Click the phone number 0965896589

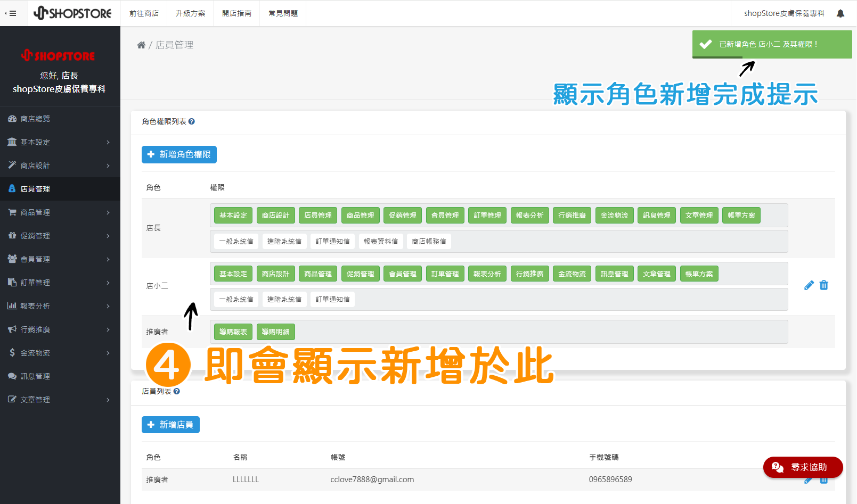click(610, 480)
